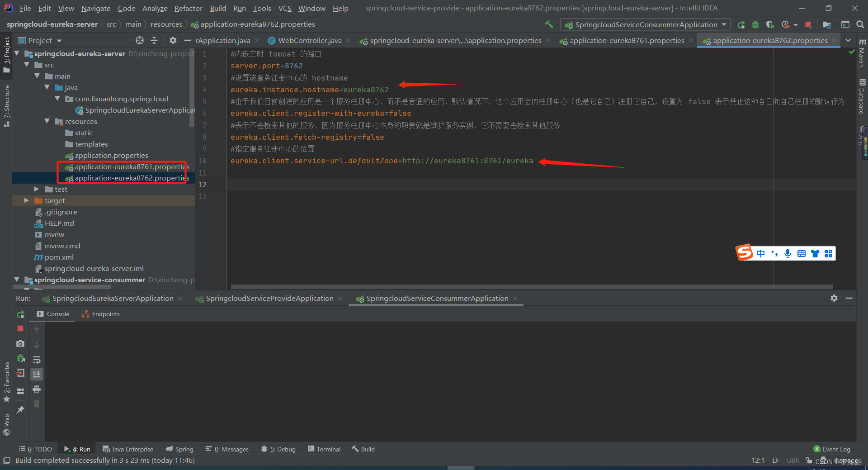Expand the test folder in the project tree
Image resolution: width=868 pixels, height=470 pixels.
pos(37,189)
